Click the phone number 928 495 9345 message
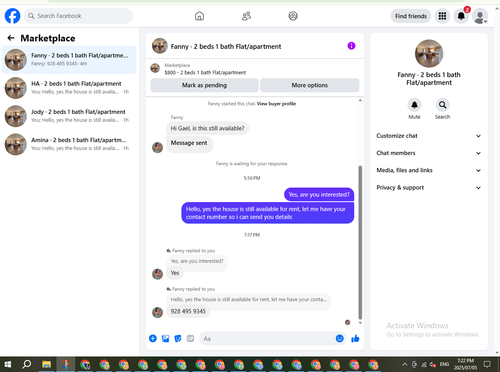This screenshot has height=372, width=500. coord(188,311)
